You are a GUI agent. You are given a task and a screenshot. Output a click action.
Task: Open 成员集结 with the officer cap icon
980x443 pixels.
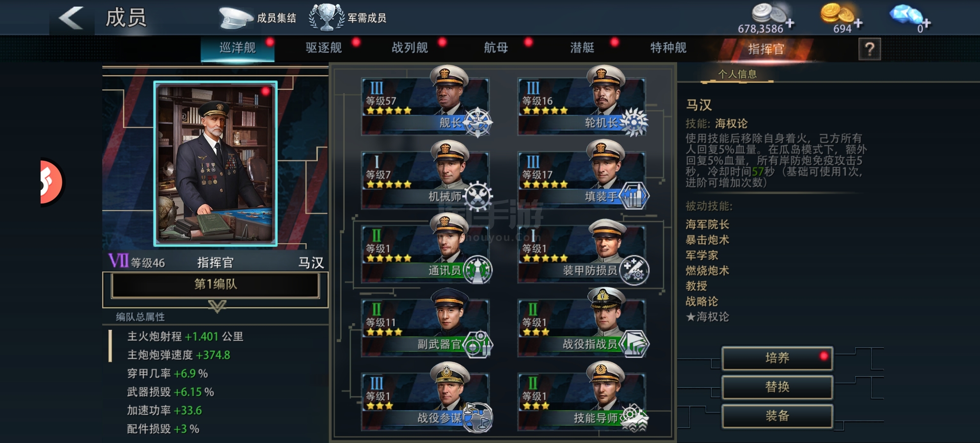coord(257,18)
